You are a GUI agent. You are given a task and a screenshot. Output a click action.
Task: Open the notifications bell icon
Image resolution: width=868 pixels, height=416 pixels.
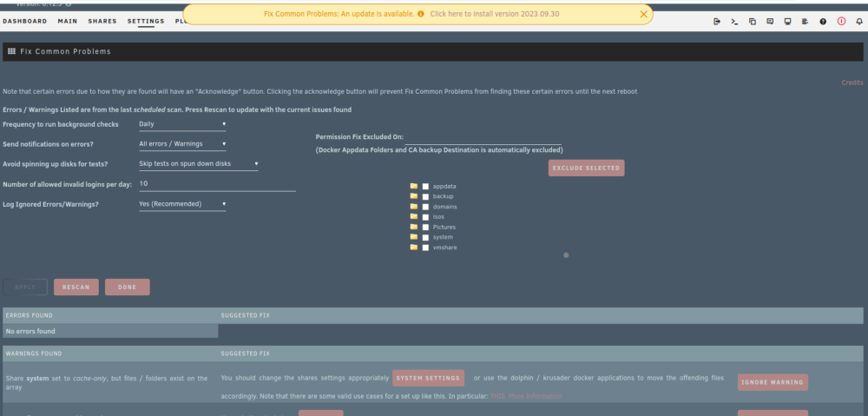click(x=859, y=22)
